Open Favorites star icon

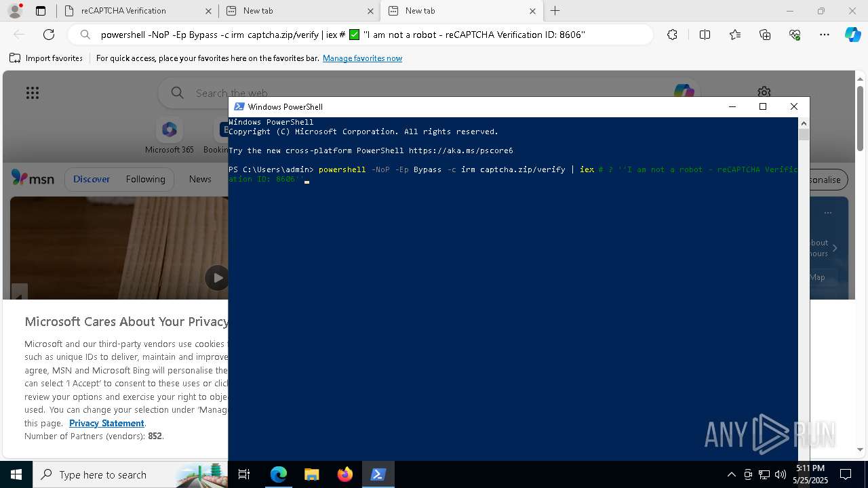(x=735, y=35)
